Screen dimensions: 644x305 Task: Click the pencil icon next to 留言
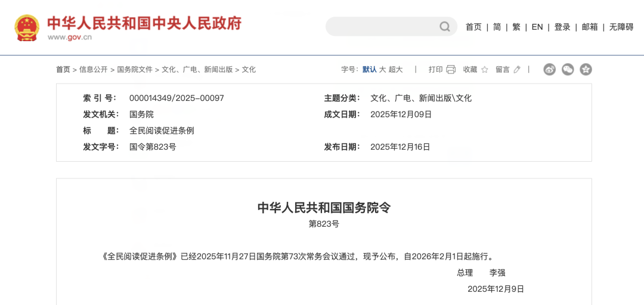tap(517, 69)
